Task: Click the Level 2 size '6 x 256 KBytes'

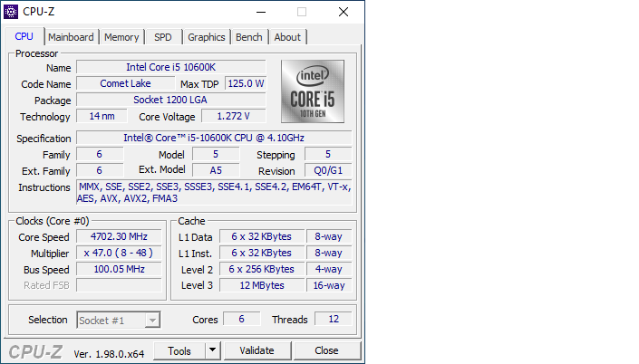Action: coord(262,269)
